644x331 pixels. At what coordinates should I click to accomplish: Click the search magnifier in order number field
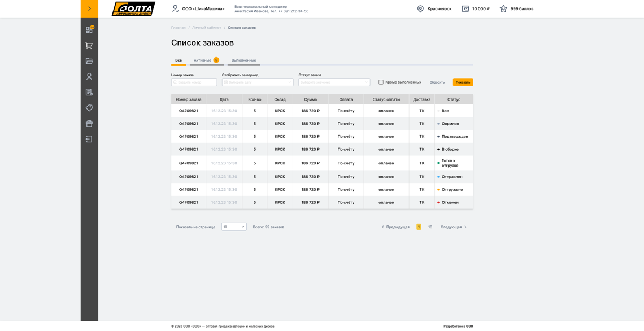tap(175, 82)
